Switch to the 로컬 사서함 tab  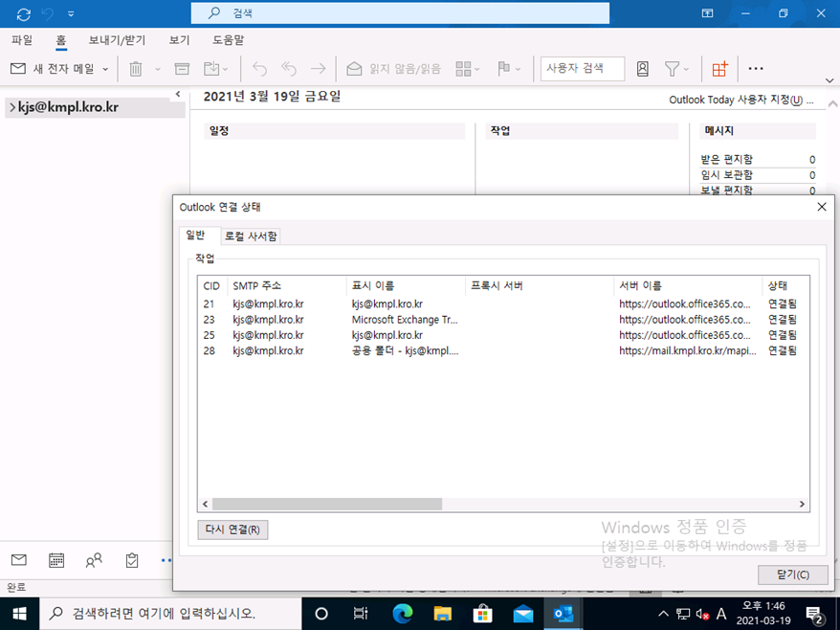[x=251, y=236]
